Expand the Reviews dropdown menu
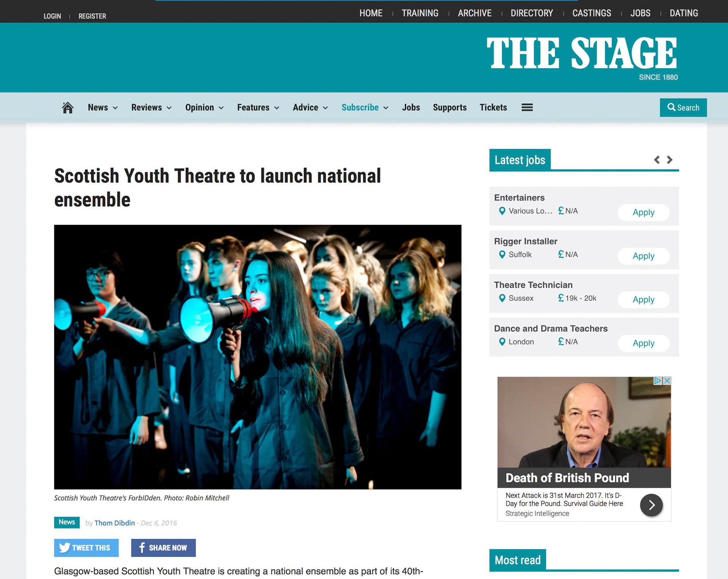728x579 pixels. coord(151,108)
